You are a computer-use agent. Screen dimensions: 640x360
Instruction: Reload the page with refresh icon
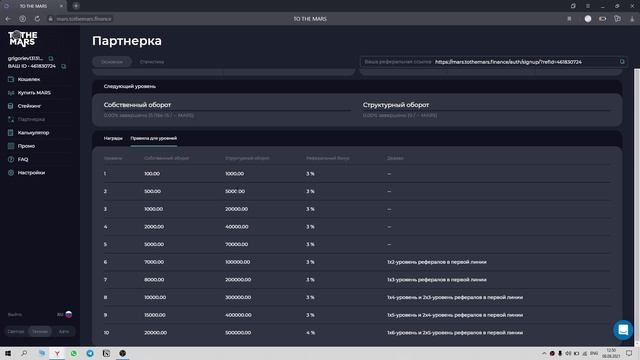point(37,19)
